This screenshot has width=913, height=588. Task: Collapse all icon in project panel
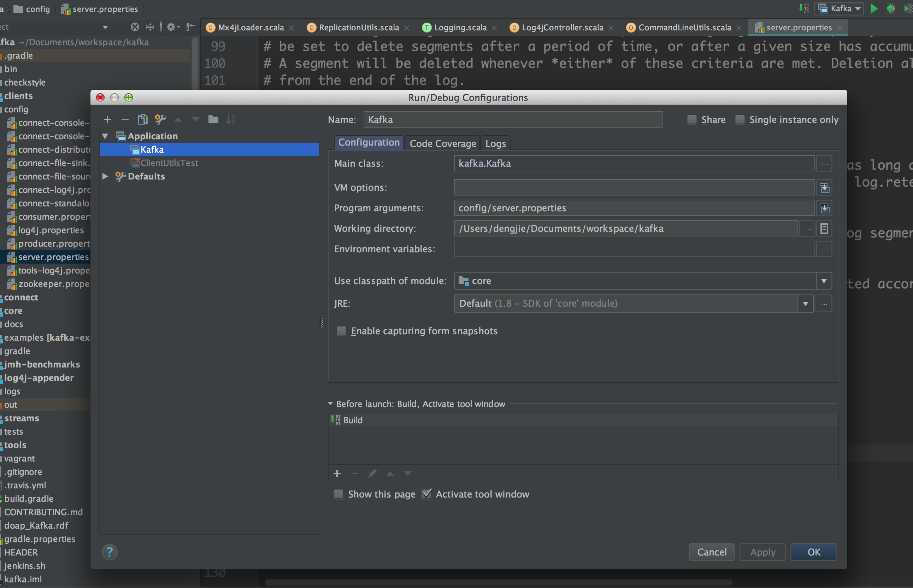point(151,27)
